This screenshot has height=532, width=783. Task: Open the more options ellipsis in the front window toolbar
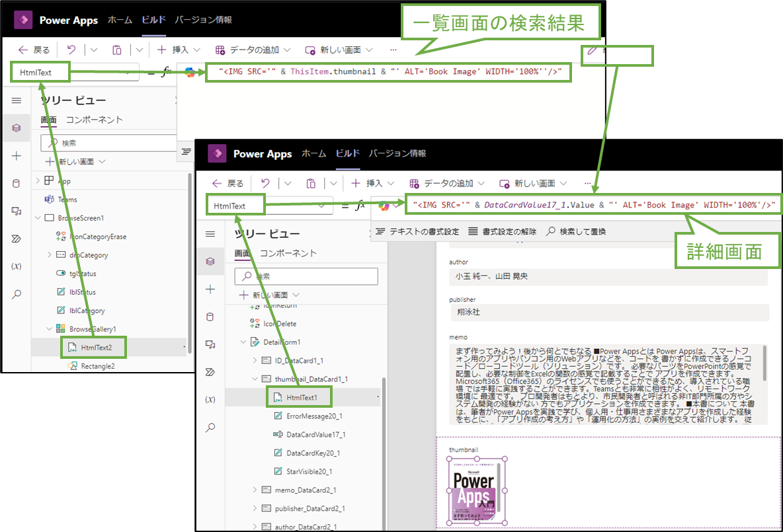[588, 184]
